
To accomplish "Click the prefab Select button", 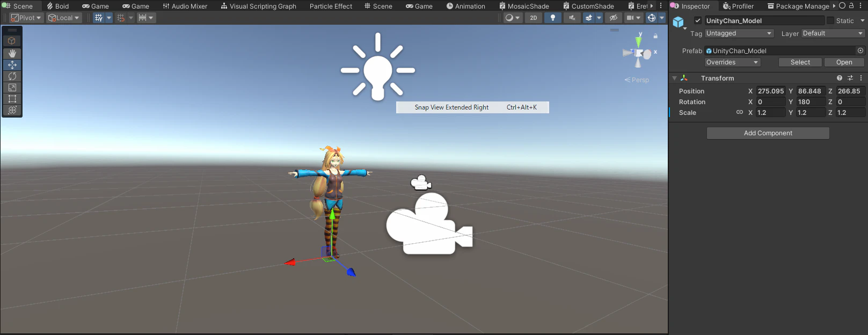I will pyautogui.click(x=800, y=62).
